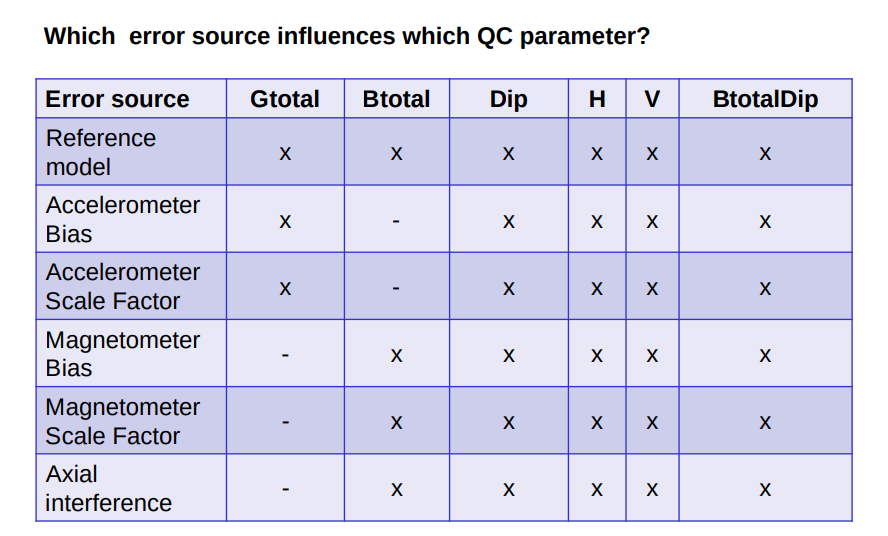Select Accelerometer Bias dash under Btotal
The image size is (888, 536).
pyautogui.click(x=396, y=220)
